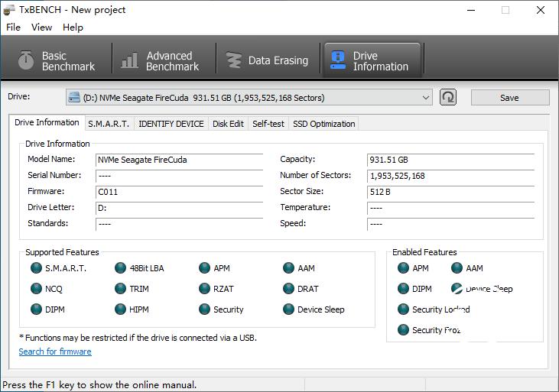559x392 pixels.
Task: Switch to the Self-test tab
Action: click(268, 124)
